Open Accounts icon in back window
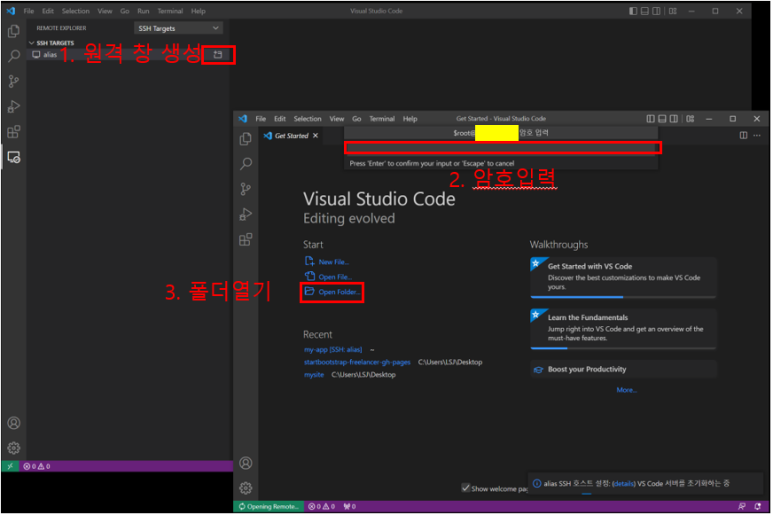This screenshot has width=773, height=515. (x=14, y=423)
